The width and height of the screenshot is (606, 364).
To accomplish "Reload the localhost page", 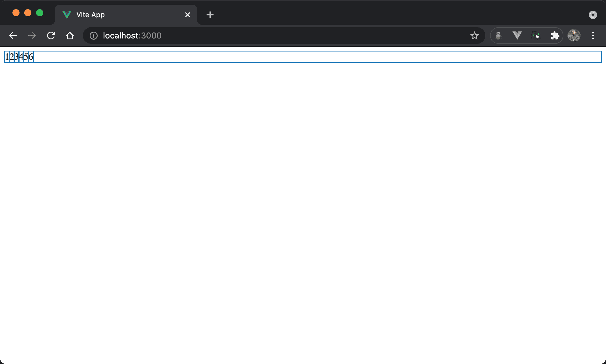I will [x=51, y=36].
